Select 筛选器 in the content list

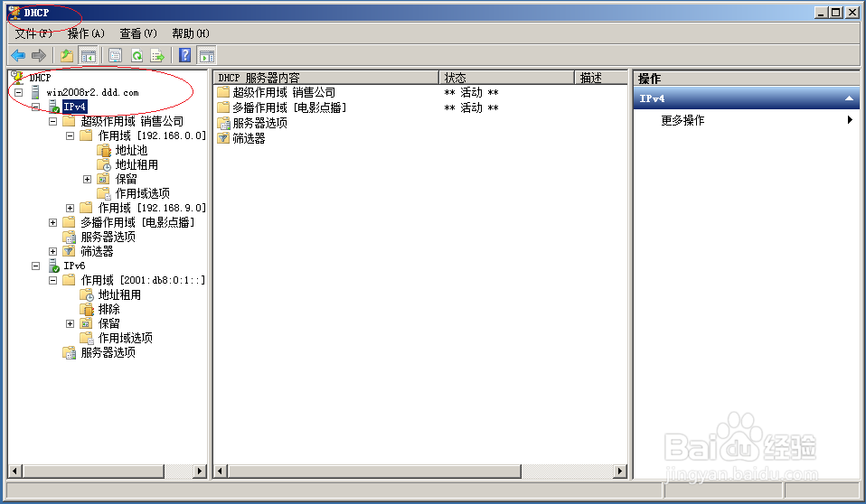[x=249, y=138]
